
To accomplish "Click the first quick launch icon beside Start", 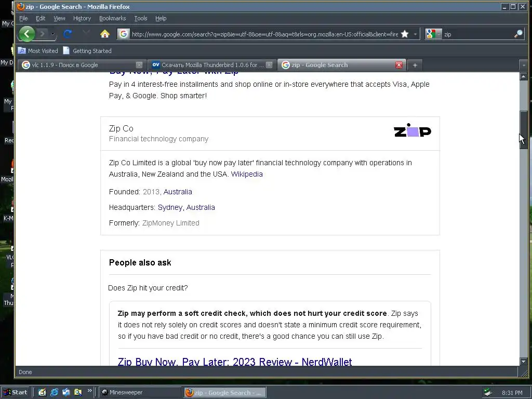I will point(43,392).
